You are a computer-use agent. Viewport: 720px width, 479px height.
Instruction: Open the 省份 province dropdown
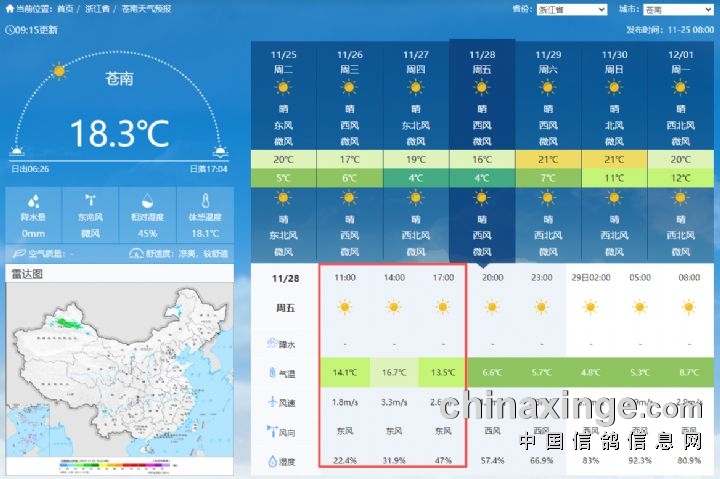point(571,9)
